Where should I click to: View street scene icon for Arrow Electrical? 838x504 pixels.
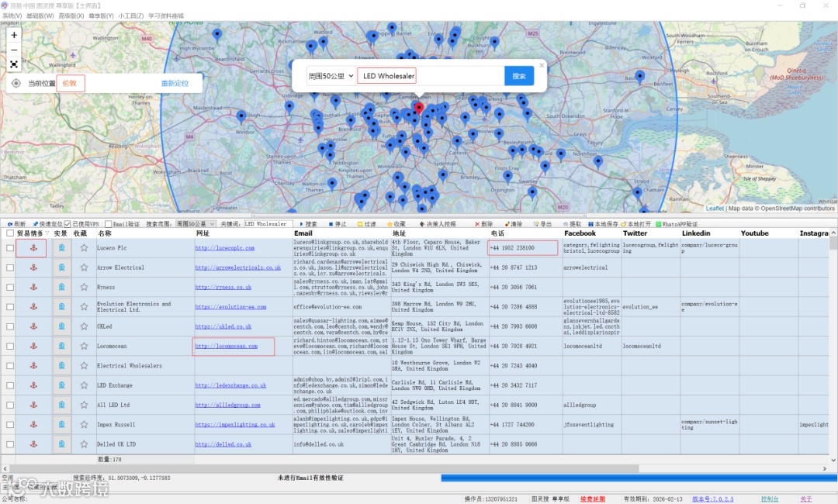[x=62, y=268]
